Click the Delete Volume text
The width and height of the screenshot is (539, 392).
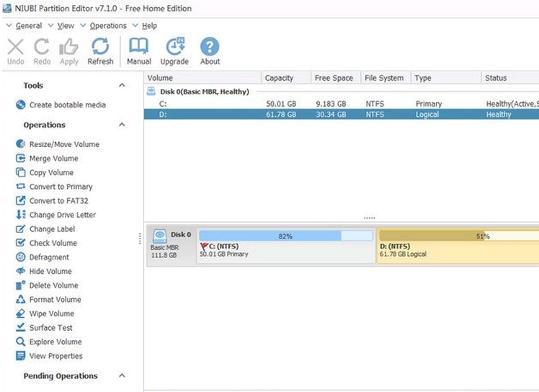(x=53, y=285)
